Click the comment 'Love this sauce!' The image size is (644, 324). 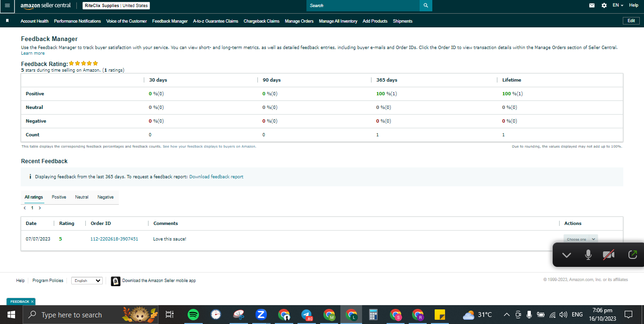(x=170, y=239)
